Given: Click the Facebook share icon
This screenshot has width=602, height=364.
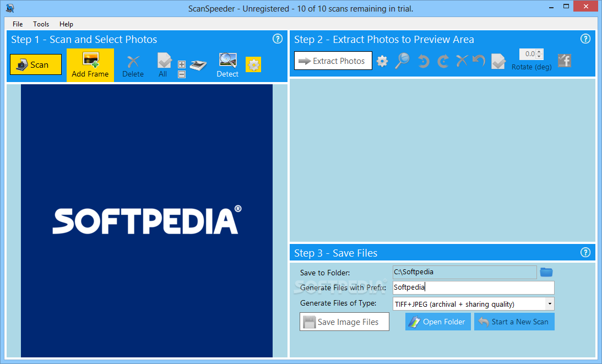Looking at the screenshot, I should click(x=565, y=61).
